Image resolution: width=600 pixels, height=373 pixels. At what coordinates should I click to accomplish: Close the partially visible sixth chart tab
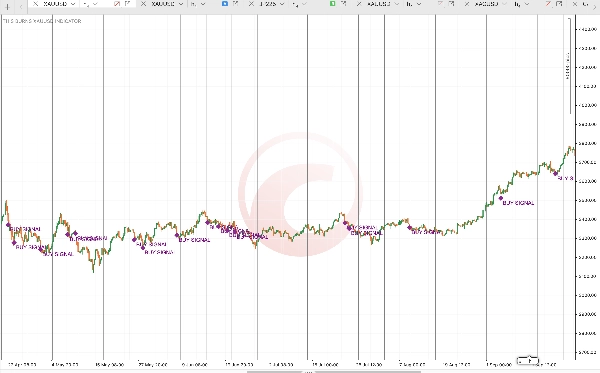(575, 4)
